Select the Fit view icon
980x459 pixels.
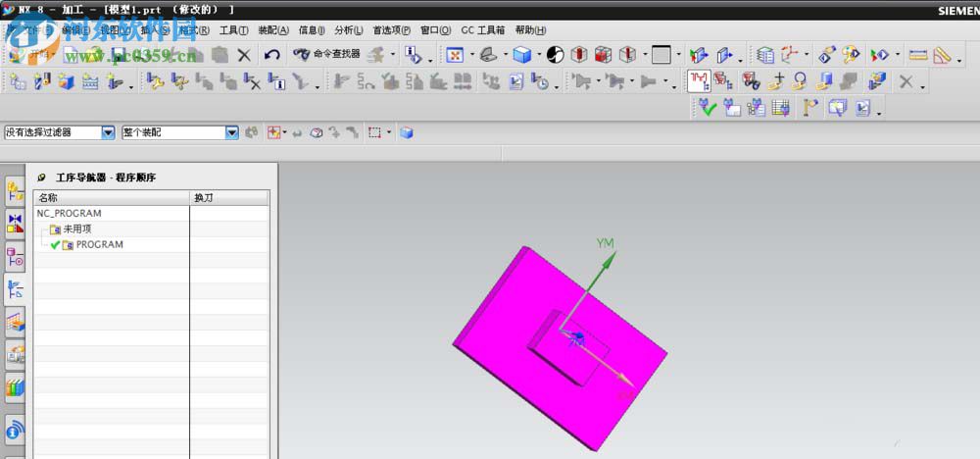[455, 55]
